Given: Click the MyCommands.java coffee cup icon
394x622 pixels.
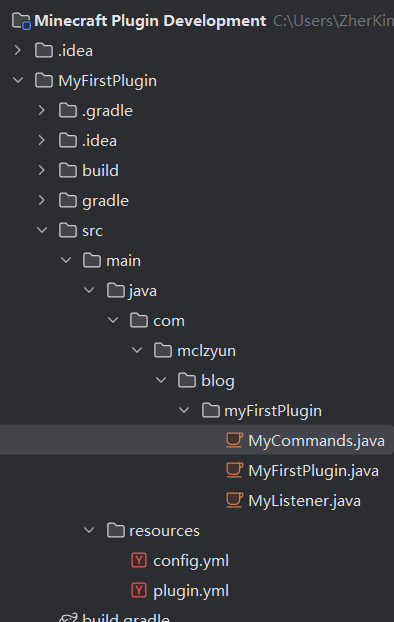Looking at the screenshot, I should click(x=234, y=440).
